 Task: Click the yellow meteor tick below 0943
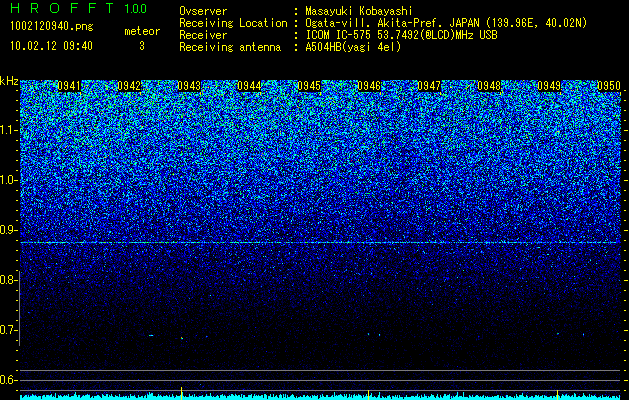tap(182, 392)
